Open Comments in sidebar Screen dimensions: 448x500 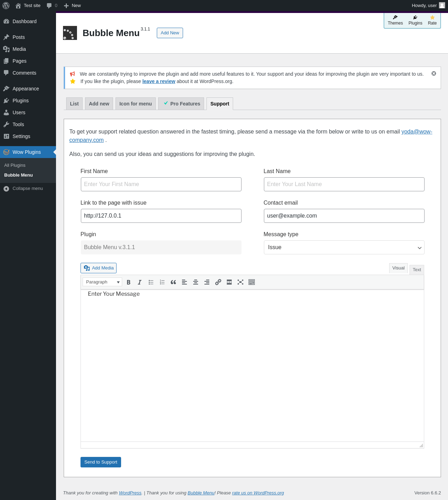pos(28,73)
